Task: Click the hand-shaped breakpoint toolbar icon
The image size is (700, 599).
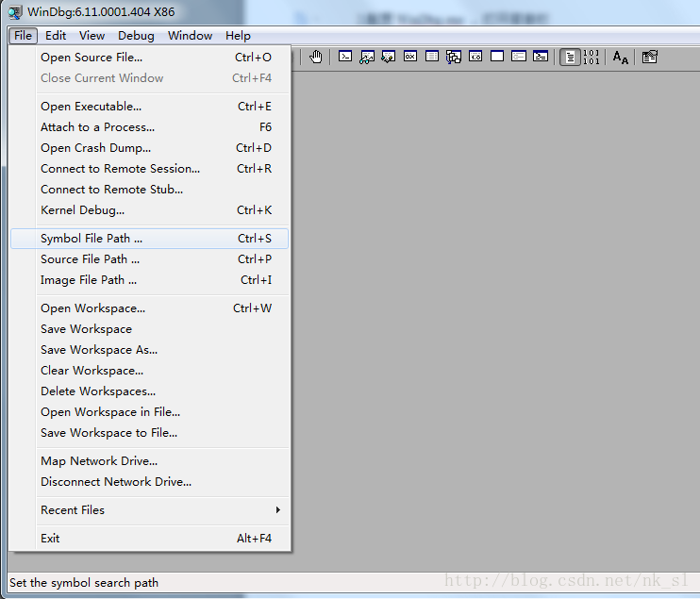Action: (x=316, y=57)
